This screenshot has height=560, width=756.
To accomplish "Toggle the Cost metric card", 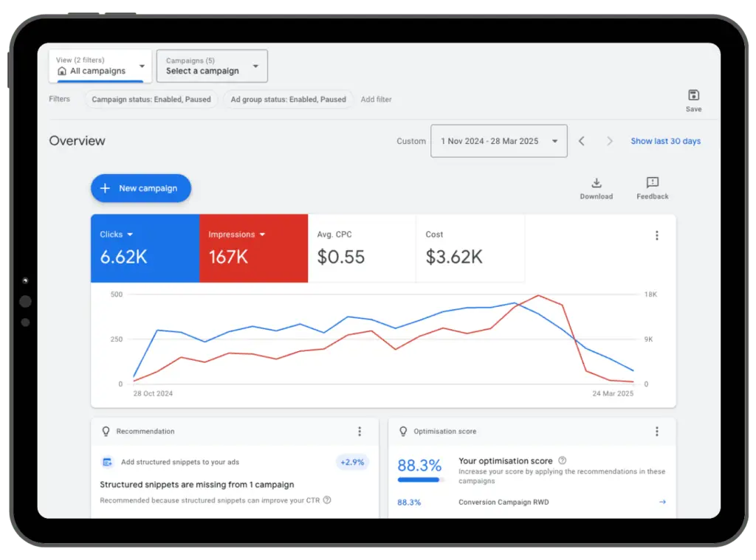I will pyautogui.click(x=470, y=248).
